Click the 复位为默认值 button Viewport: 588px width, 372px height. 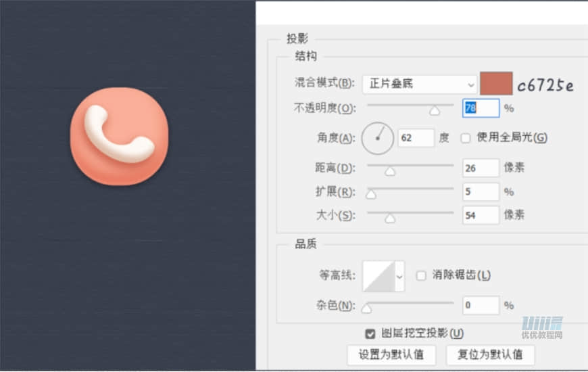click(490, 354)
